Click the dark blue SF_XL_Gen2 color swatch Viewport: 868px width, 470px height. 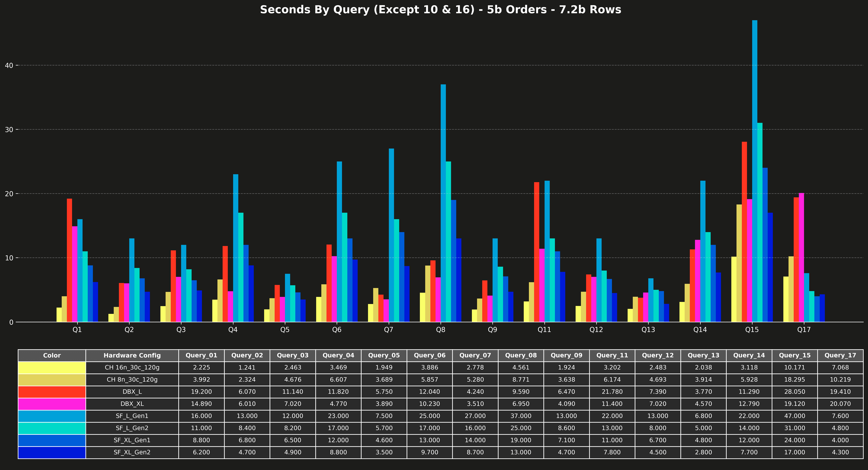[x=52, y=453]
